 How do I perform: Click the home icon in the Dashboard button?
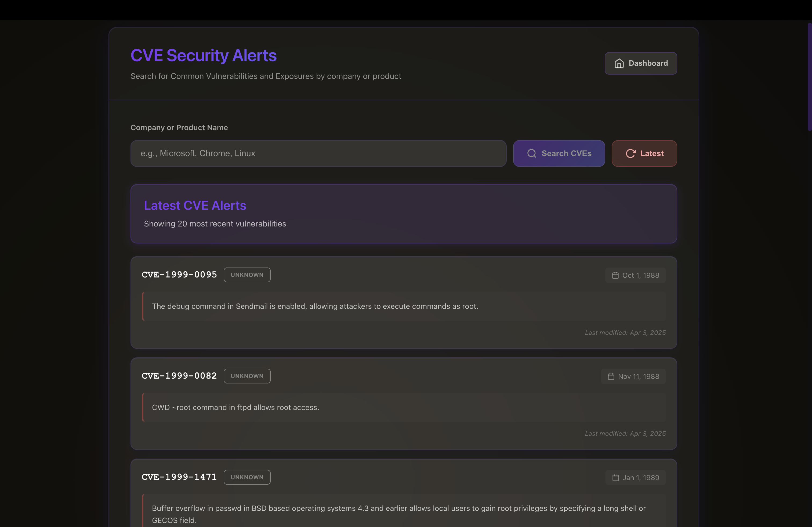[x=619, y=63]
